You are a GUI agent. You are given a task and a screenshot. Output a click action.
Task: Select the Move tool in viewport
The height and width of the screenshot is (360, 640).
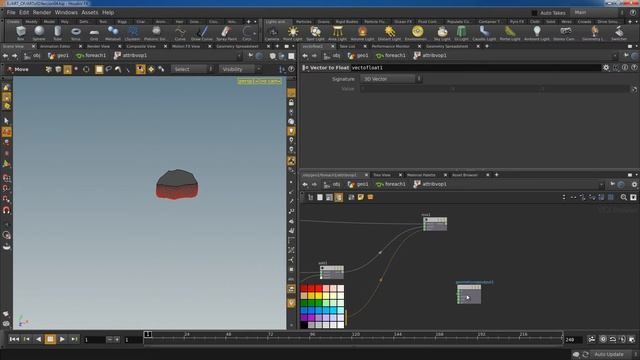click(18, 69)
